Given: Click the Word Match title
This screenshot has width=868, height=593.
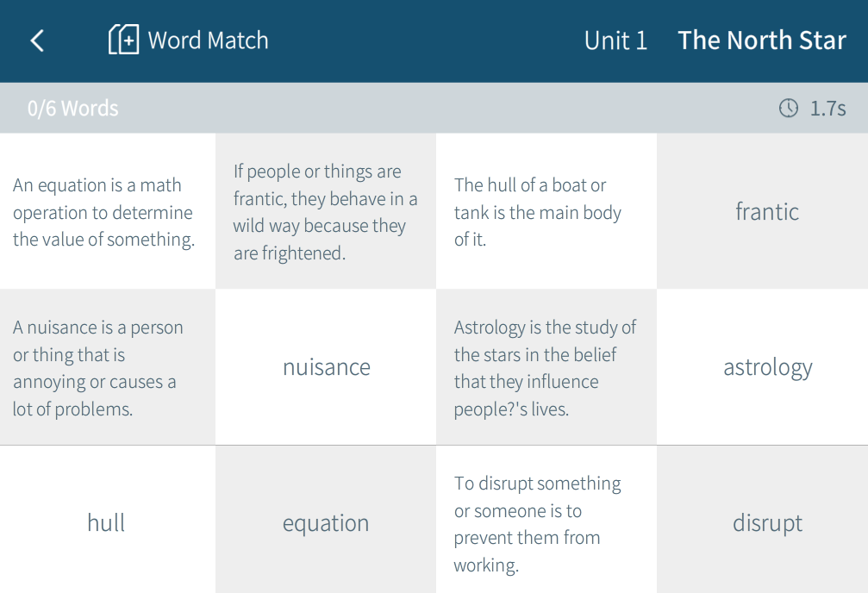Looking at the screenshot, I should (208, 41).
